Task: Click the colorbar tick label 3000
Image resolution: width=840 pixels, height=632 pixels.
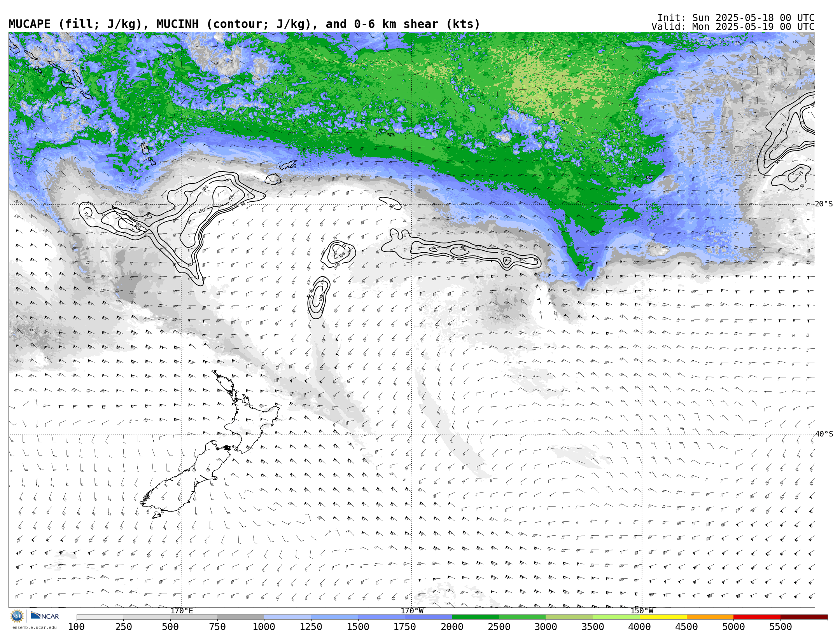Action: click(546, 627)
